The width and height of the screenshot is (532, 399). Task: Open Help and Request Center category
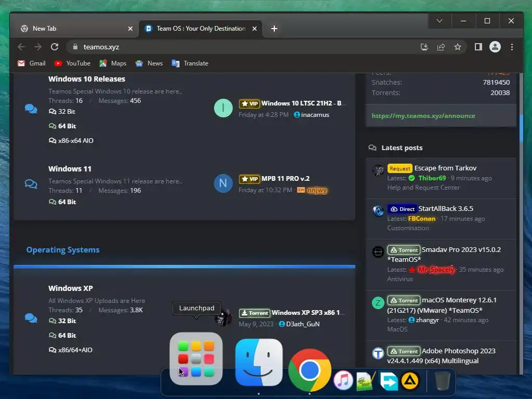(423, 188)
